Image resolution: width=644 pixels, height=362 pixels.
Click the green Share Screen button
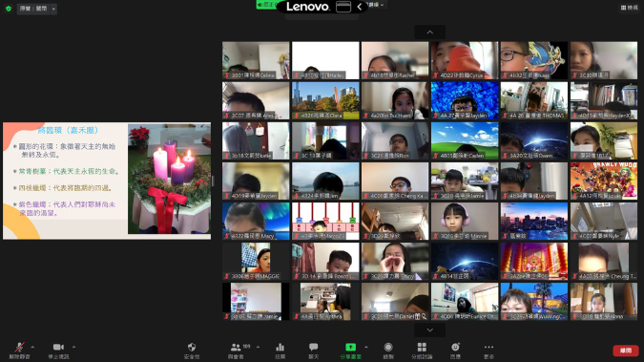point(351,351)
